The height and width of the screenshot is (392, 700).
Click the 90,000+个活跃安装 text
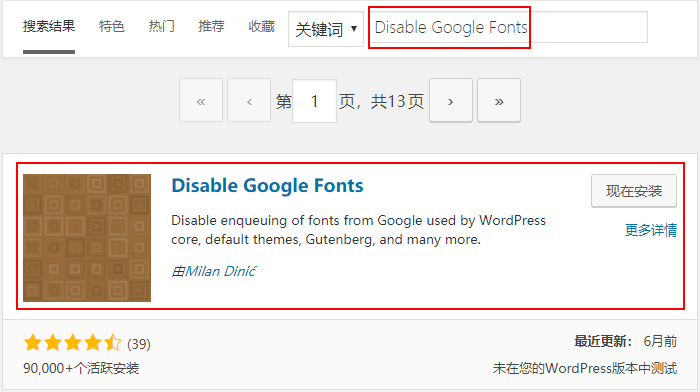click(x=81, y=368)
